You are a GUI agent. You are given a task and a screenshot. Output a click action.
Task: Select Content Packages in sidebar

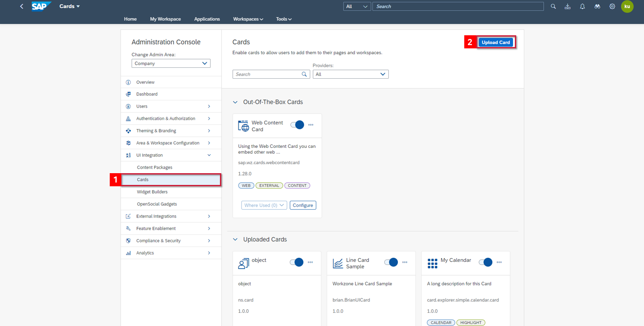[171, 167]
